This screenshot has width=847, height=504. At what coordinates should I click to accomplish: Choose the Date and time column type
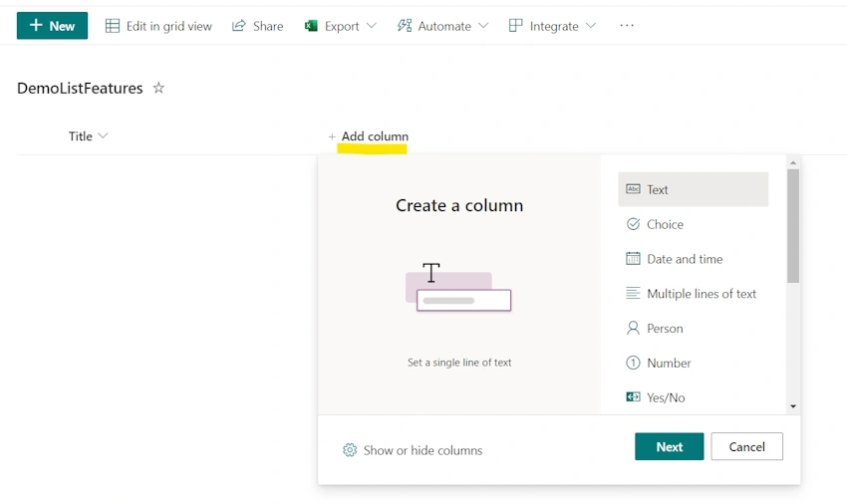point(694,259)
